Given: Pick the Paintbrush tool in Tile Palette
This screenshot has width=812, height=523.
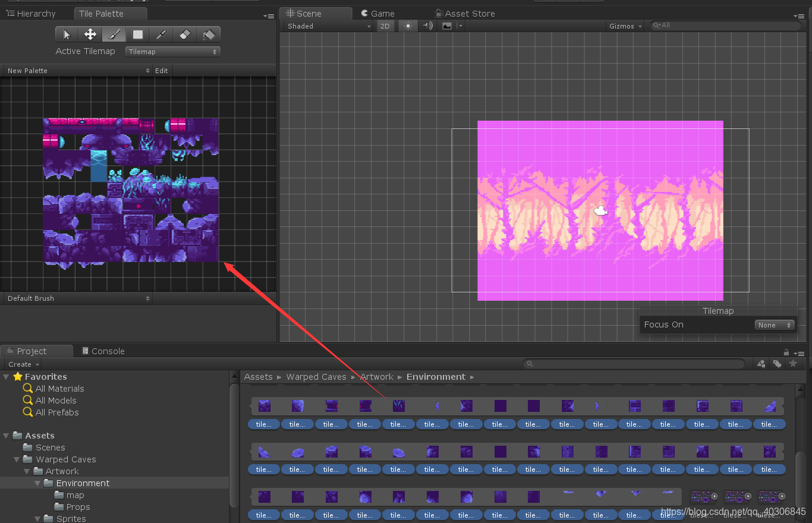Looking at the screenshot, I should [x=114, y=34].
